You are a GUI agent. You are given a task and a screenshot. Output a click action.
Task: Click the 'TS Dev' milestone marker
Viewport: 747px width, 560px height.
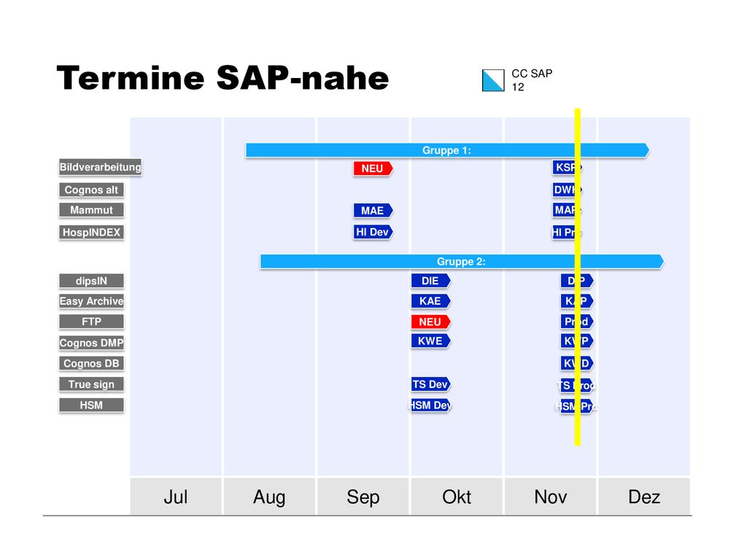coord(430,384)
